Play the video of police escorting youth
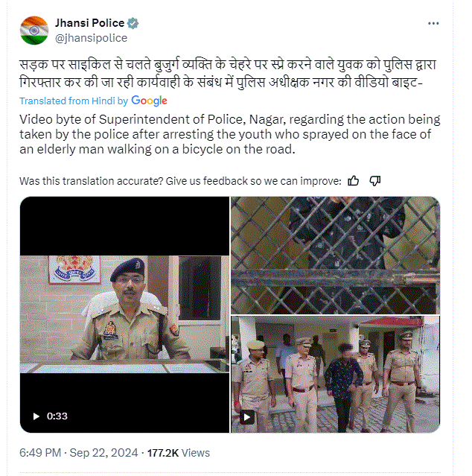 click(x=247, y=417)
